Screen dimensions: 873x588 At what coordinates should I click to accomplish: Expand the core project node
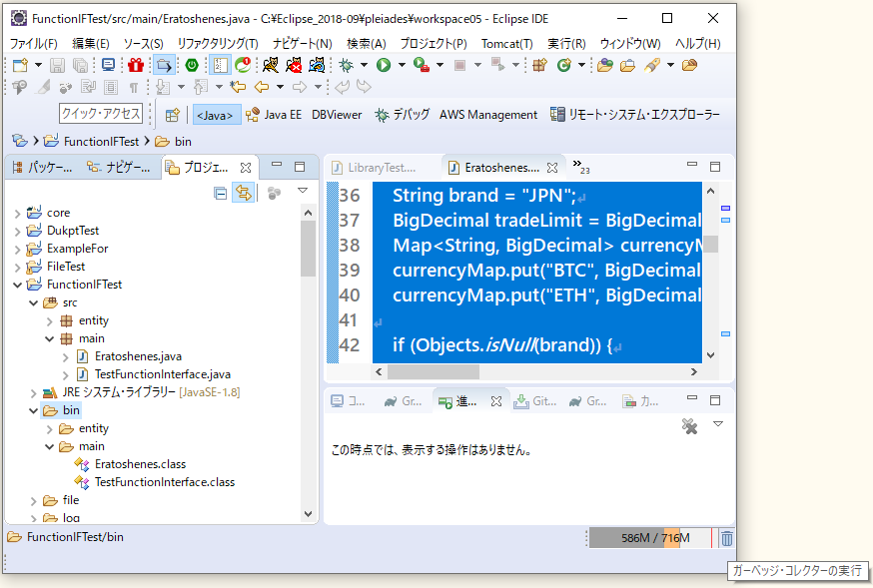[x=17, y=213]
